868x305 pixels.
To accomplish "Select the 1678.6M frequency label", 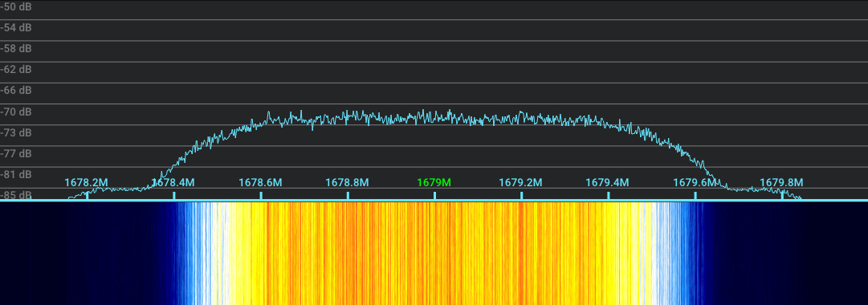I will pyautogui.click(x=260, y=183).
